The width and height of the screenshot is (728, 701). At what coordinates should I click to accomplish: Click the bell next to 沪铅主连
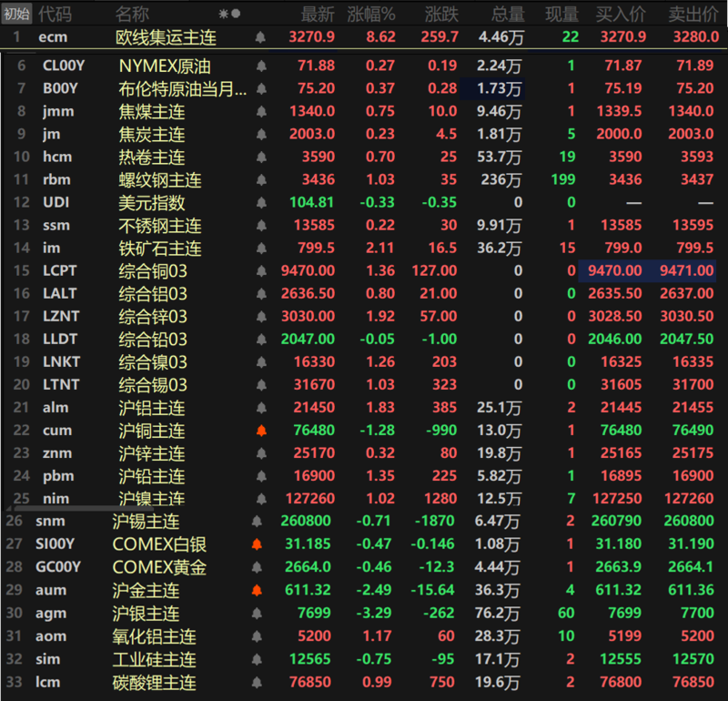click(261, 476)
